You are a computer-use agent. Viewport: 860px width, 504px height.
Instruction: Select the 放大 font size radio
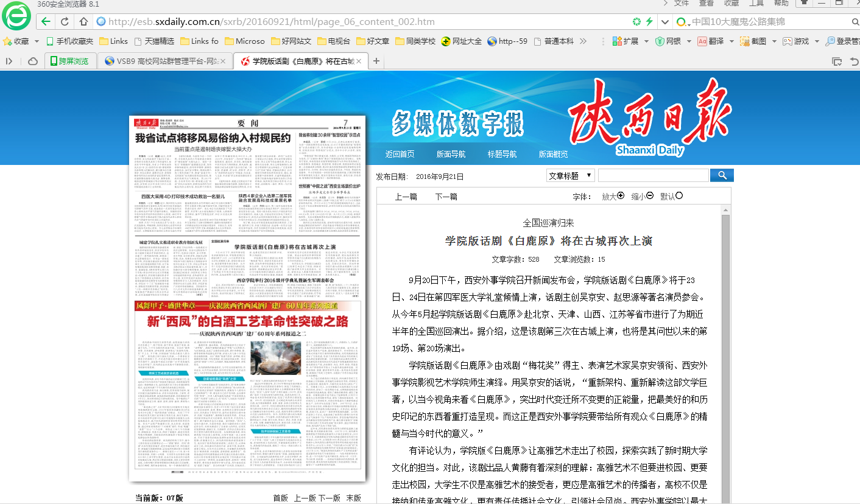621,195
